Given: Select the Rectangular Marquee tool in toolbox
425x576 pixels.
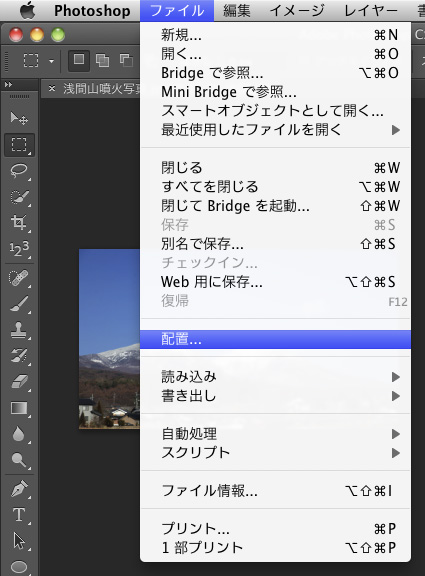Looking at the screenshot, I should (x=19, y=145).
